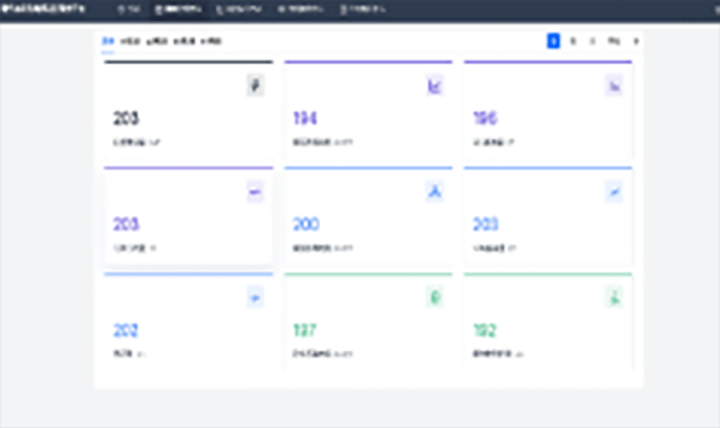720x428 pixels.
Task: Click the rightmost arrow in the pagination
Action: click(x=636, y=41)
